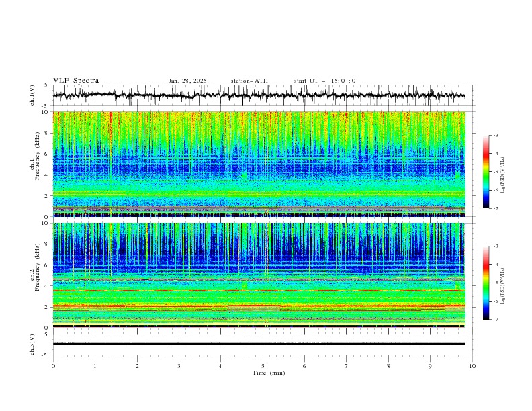This screenshot has height=411, width=532.
Task: Click the "-4" label on lower colorbar
Action: click(x=496, y=265)
